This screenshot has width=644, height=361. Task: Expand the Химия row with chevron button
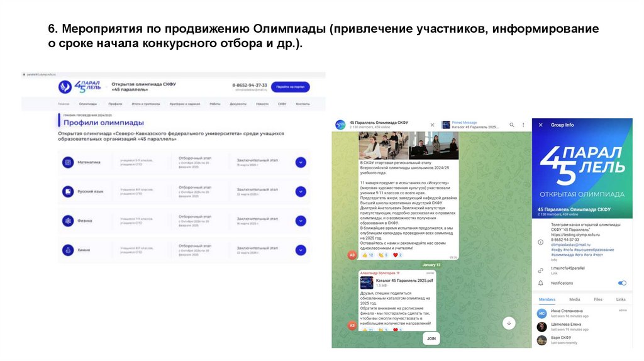click(301, 250)
